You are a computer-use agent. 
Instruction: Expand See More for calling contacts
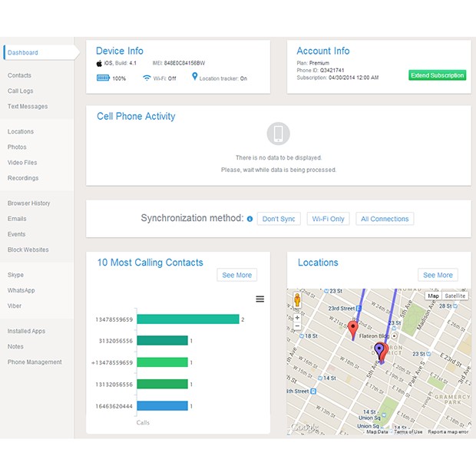(x=236, y=275)
